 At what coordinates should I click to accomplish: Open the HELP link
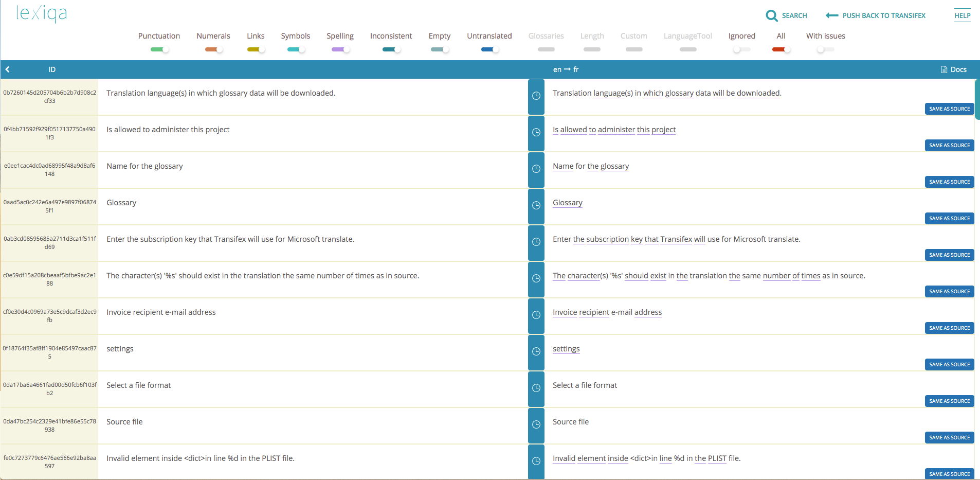pos(963,15)
